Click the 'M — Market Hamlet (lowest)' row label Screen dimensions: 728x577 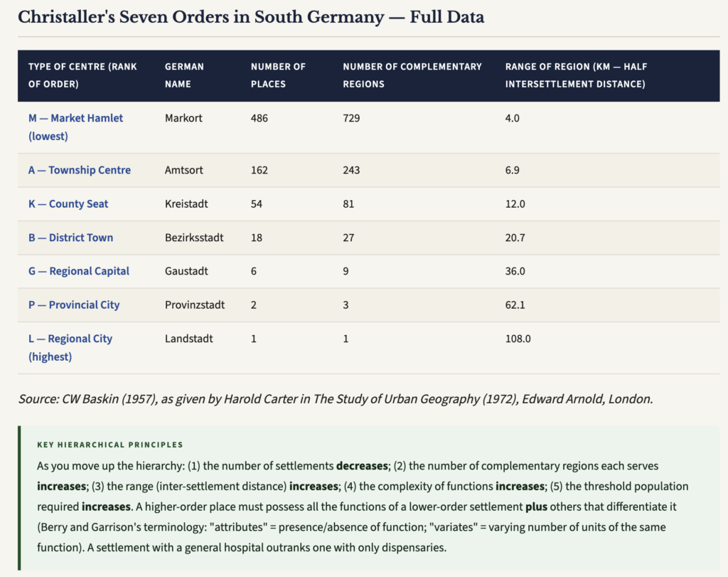tap(75, 127)
